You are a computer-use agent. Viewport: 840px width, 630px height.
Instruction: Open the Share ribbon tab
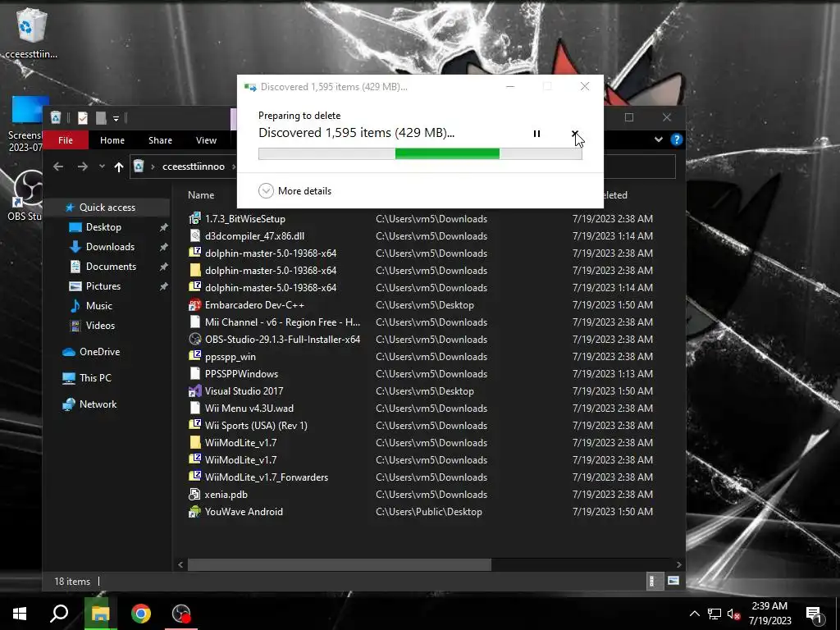click(x=160, y=139)
